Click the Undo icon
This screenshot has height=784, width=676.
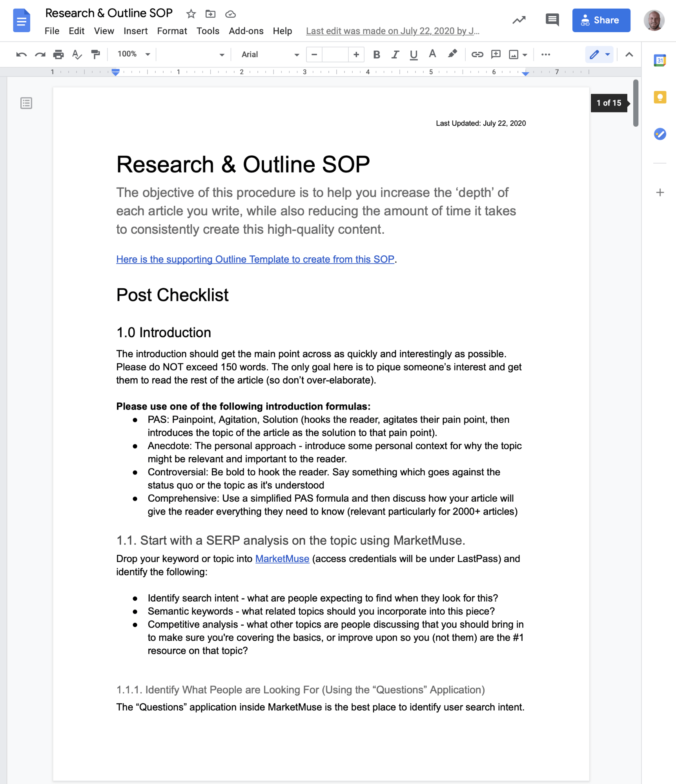pos(22,55)
